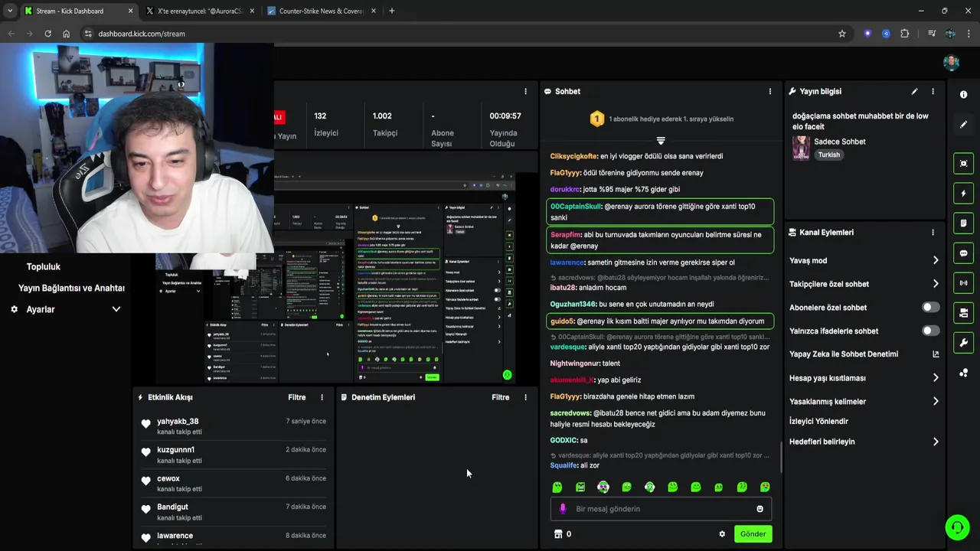Toggle the document note sidebar icon
This screenshot has width=980, height=551.
pyautogui.click(x=963, y=223)
